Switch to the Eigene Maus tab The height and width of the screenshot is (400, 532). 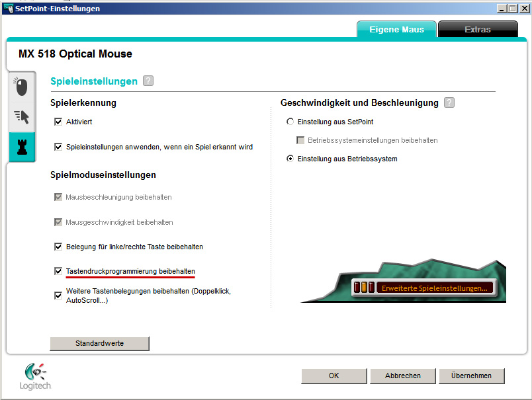click(396, 30)
